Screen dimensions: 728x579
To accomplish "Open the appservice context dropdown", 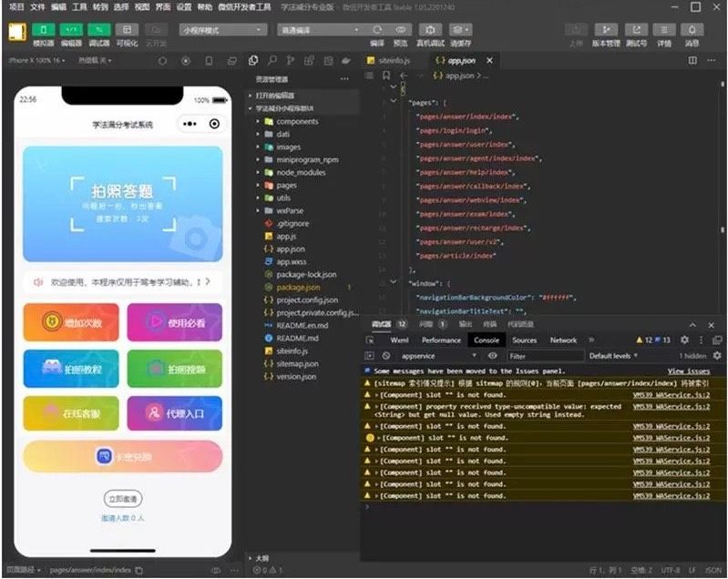I will [x=438, y=356].
